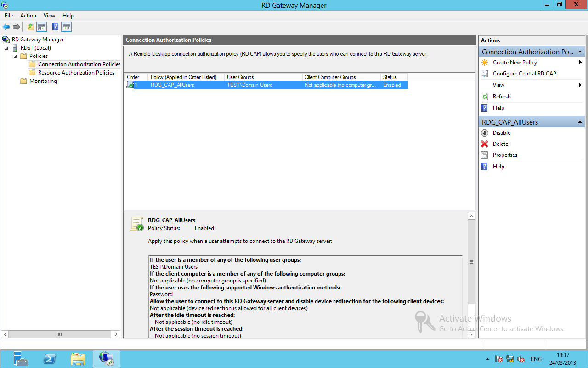Click the Up one level folder icon
The height and width of the screenshot is (368, 588).
coord(31,27)
